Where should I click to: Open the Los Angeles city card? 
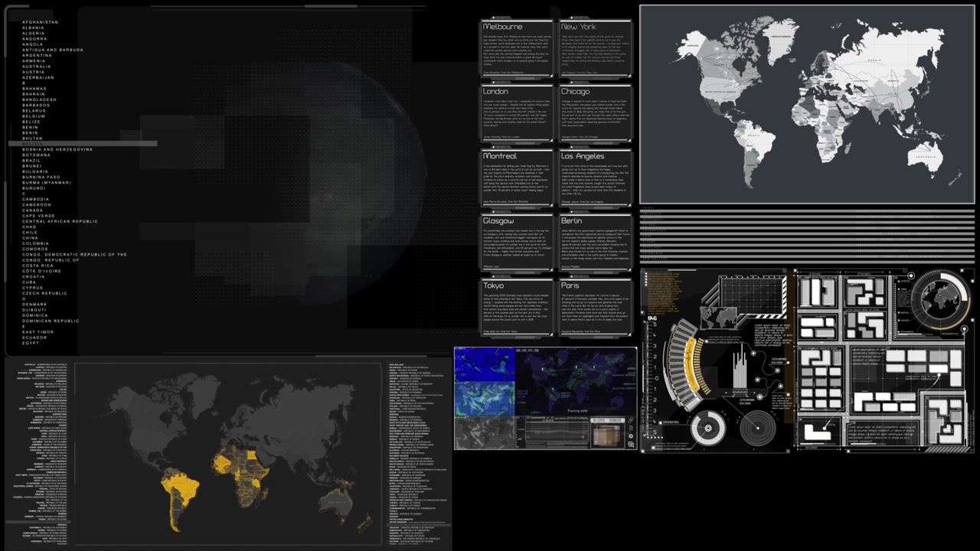595,178
